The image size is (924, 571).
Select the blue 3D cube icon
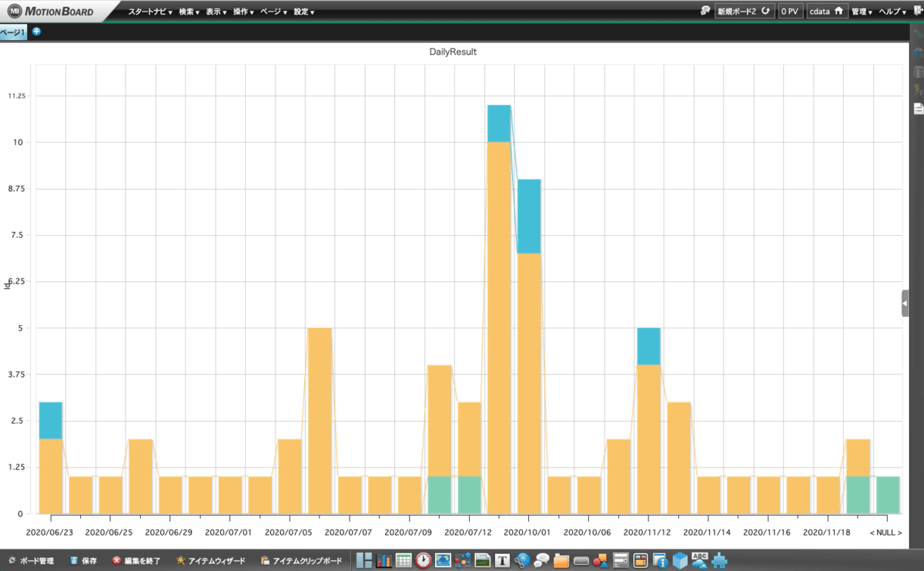680,560
